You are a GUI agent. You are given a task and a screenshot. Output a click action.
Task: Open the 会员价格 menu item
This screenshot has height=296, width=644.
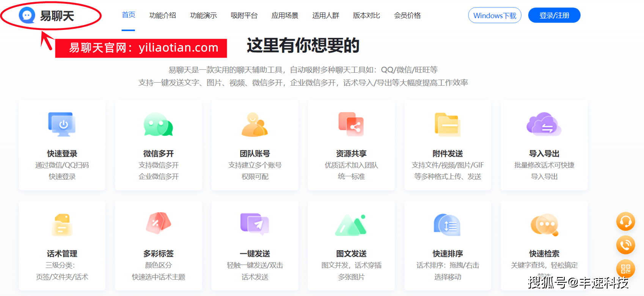407,16
